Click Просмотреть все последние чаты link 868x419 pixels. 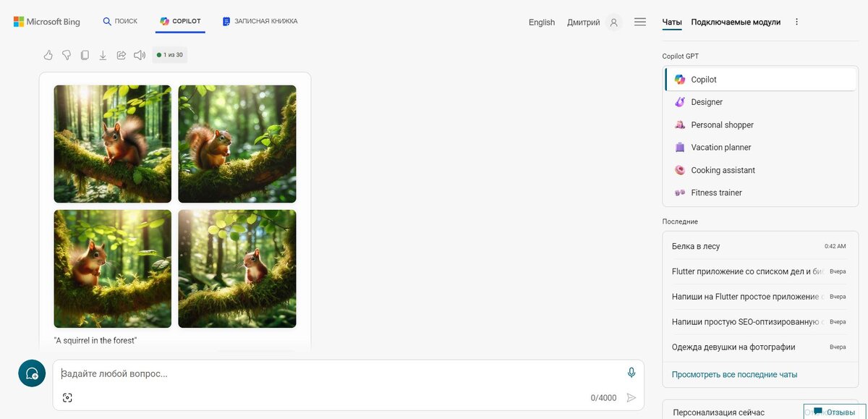point(734,374)
